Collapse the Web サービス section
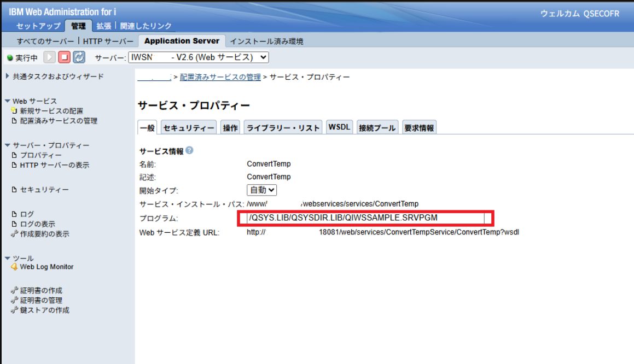 point(7,101)
